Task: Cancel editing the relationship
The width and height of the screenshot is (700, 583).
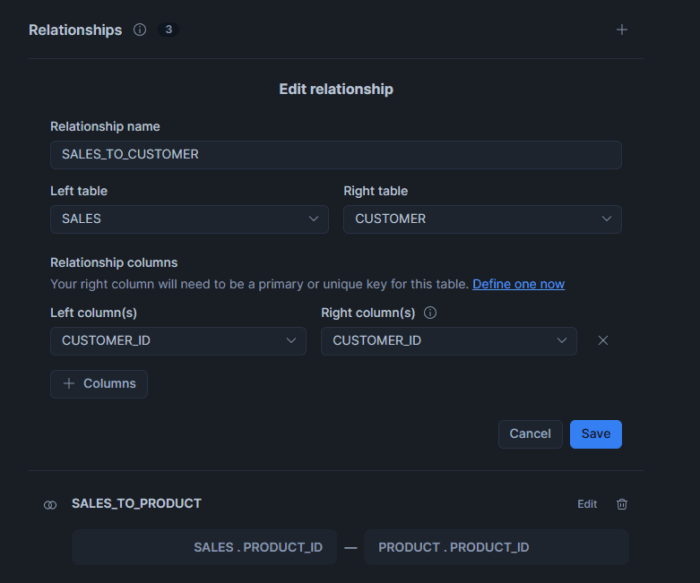Action: point(530,434)
